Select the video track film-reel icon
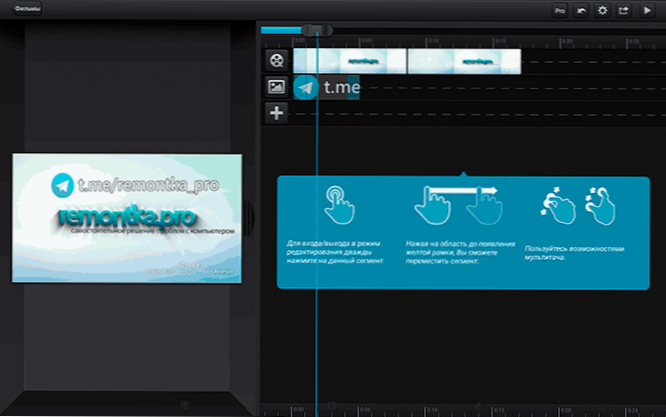 277,60
